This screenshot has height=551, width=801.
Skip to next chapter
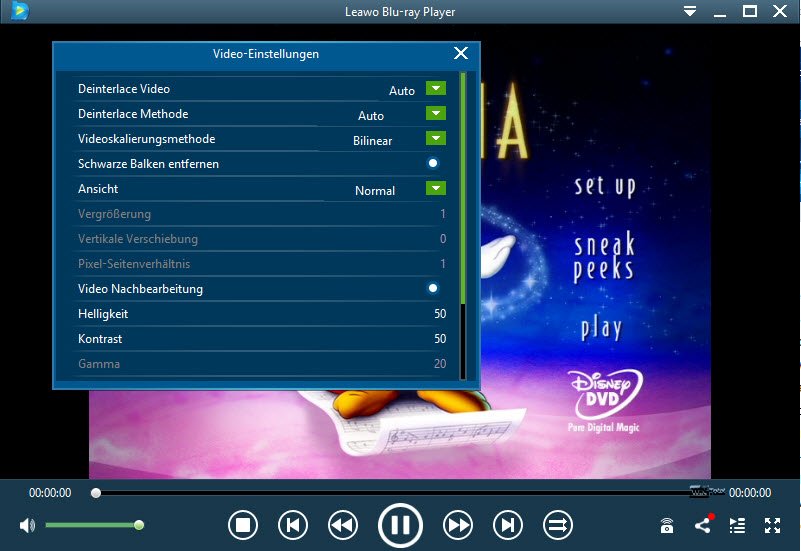pyautogui.click(x=508, y=525)
